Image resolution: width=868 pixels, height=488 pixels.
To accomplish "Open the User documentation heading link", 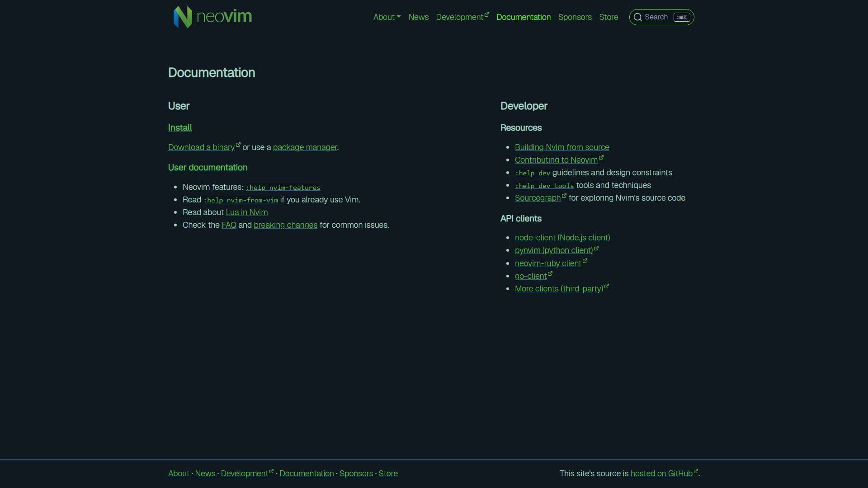I will pyautogui.click(x=208, y=168).
